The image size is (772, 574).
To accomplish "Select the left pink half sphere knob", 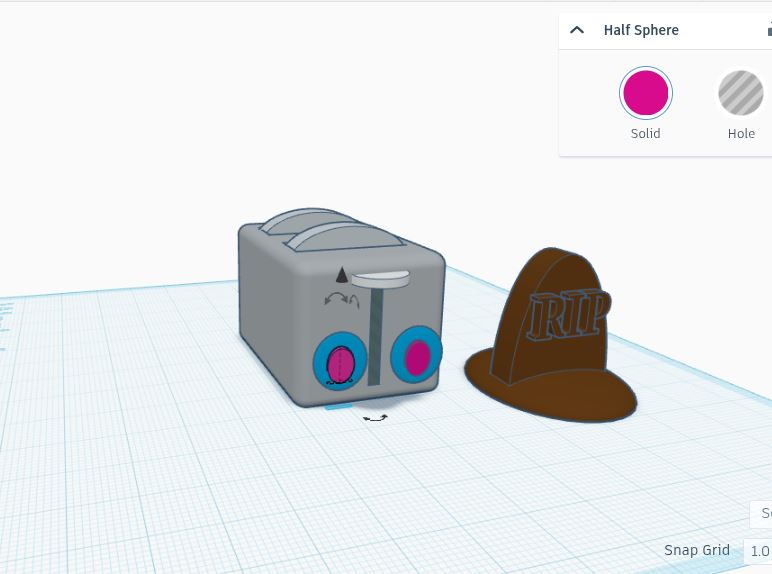I will click(339, 362).
